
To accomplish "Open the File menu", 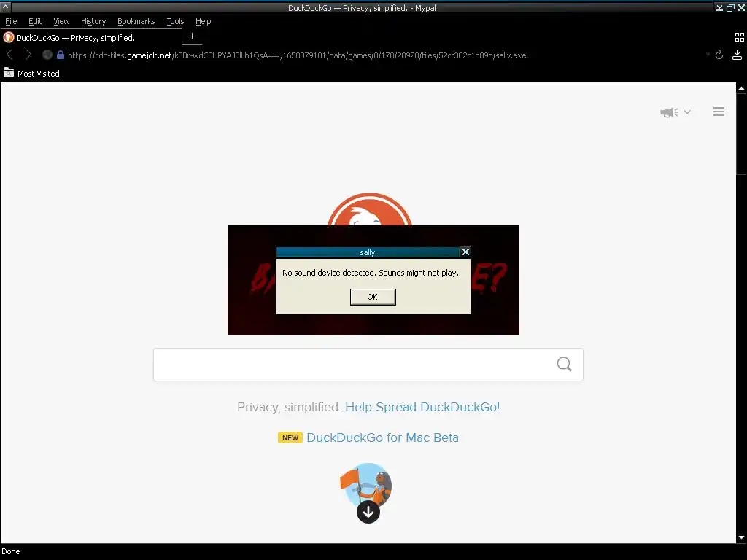I will 11,21.
